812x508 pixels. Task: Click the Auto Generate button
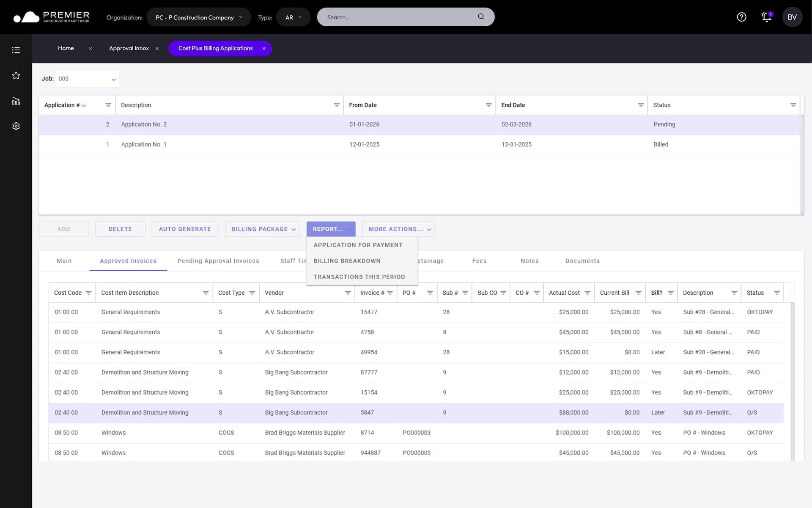tap(185, 229)
